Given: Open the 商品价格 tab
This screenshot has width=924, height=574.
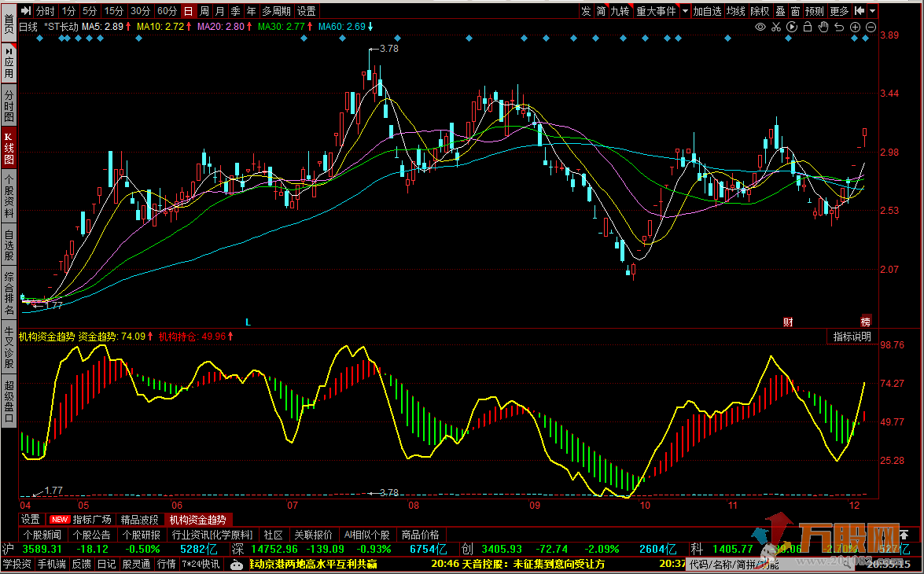Looking at the screenshot, I should tap(420, 535).
